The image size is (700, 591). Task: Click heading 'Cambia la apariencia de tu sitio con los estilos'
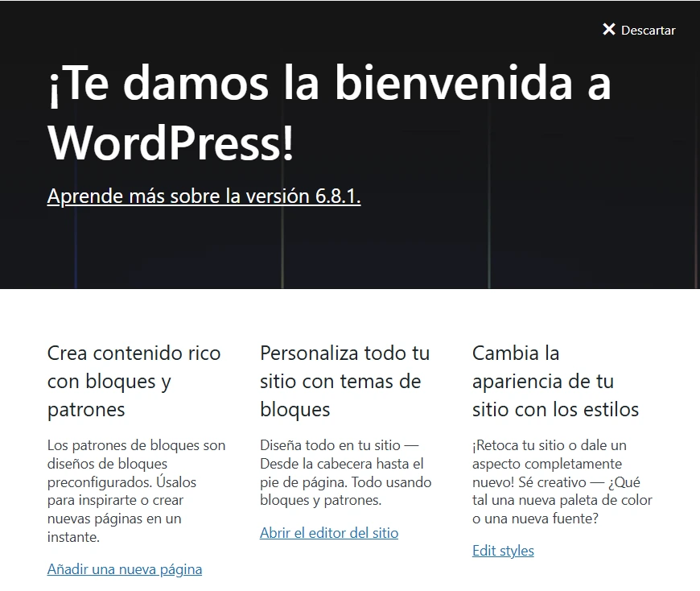(556, 381)
